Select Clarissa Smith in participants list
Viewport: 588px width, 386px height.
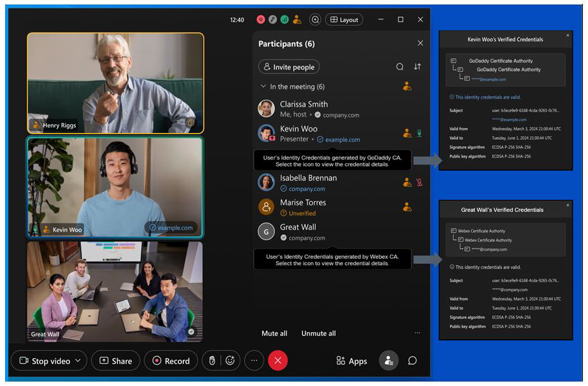tap(340, 109)
